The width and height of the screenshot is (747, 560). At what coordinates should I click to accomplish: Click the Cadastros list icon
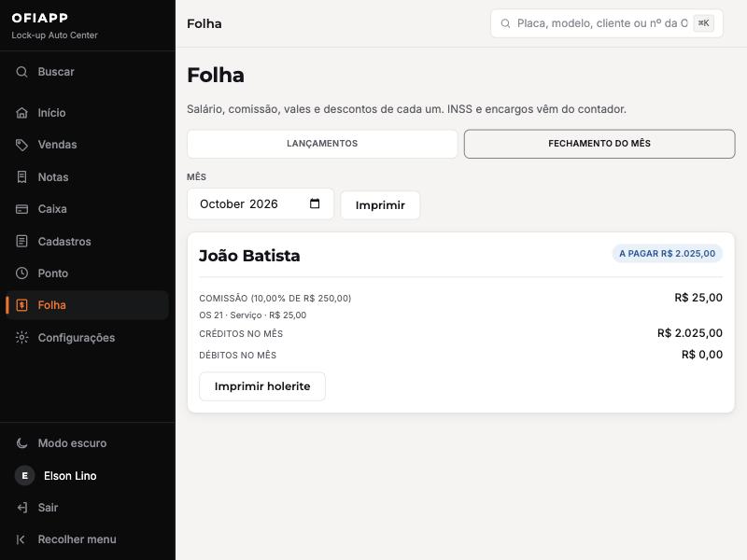[x=21, y=242]
